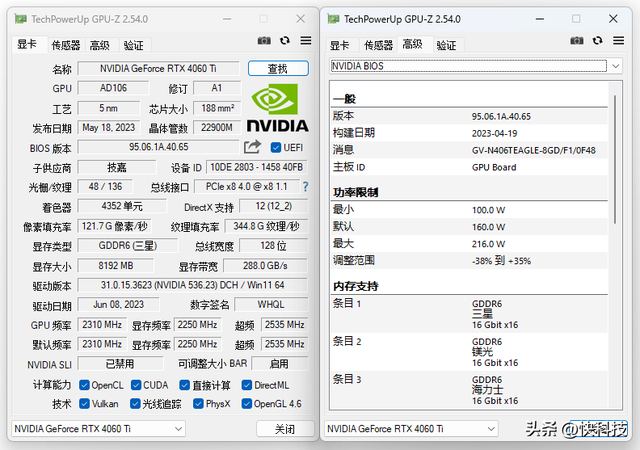Click the memory size field 8192 MB

(116, 265)
